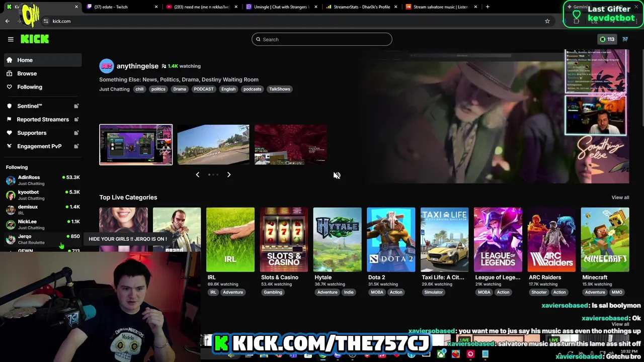Click the chill tag
Viewport: 644px width, 362px height.
(x=139, y=89)
